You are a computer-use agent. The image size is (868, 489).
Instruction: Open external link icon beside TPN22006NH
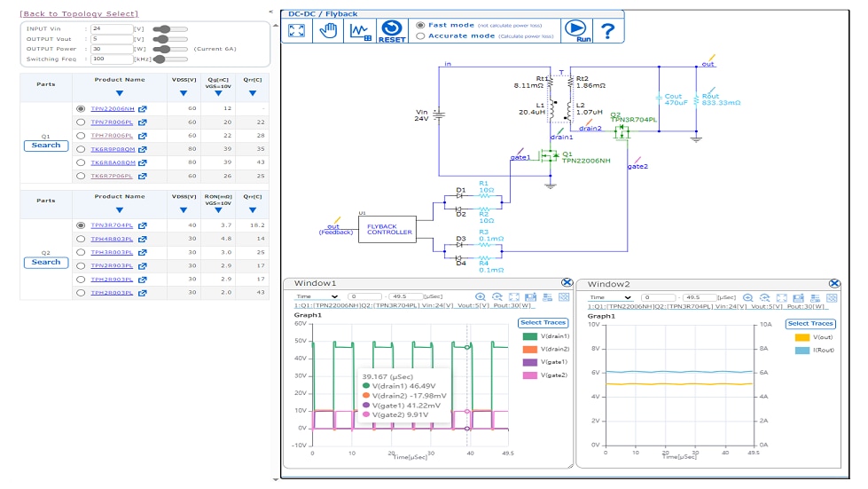[x=142, y=109]
